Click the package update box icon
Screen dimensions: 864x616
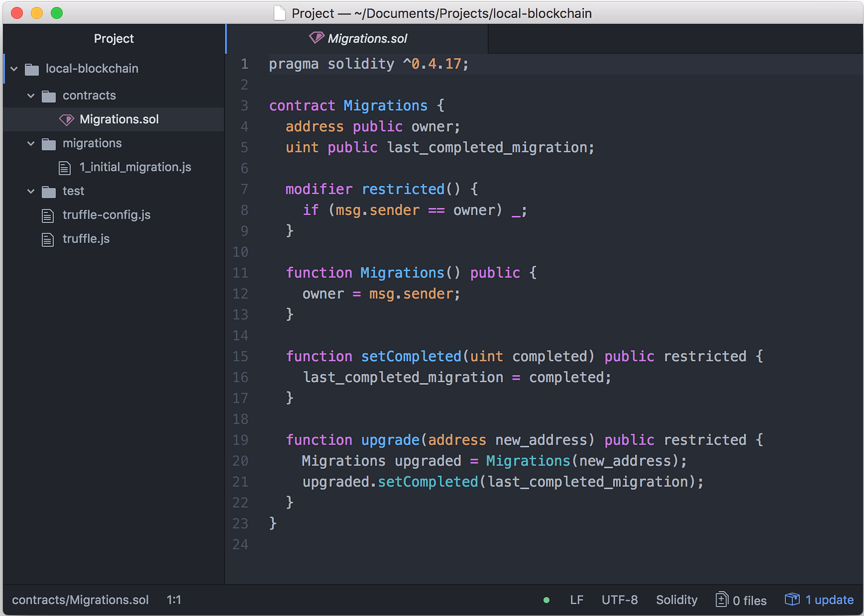792,599
